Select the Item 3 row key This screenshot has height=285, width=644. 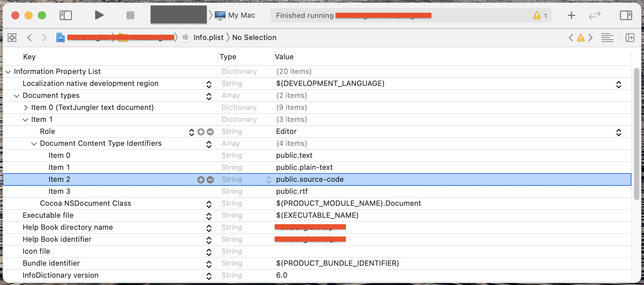59,191
